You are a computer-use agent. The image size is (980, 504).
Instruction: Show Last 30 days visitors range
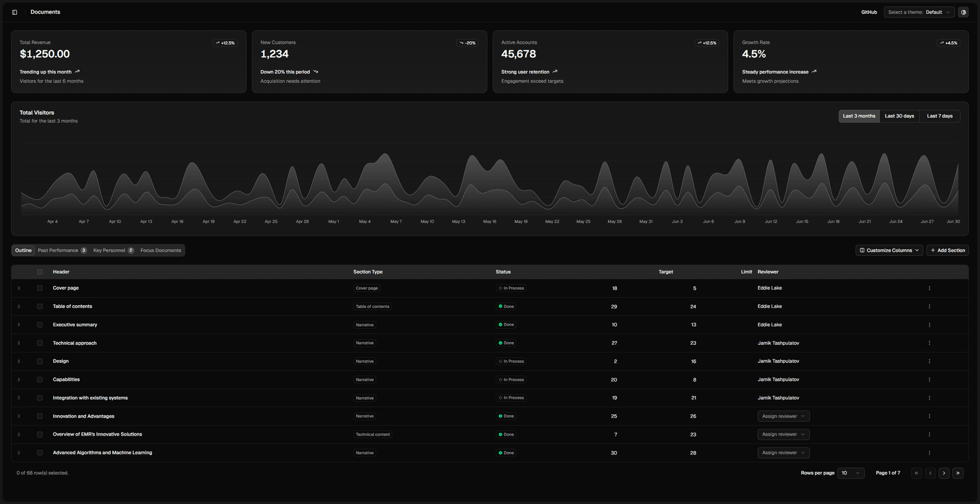tap(899, 116)
